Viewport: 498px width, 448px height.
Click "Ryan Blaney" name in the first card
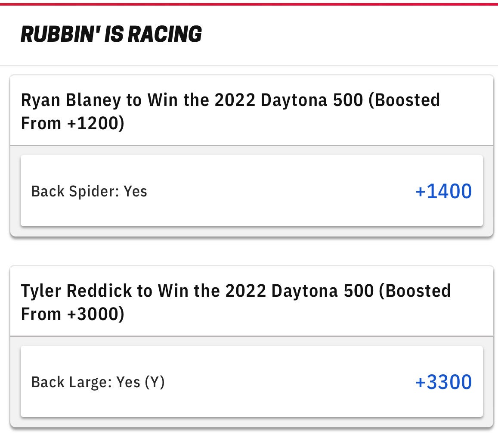[x=71, y=100]
